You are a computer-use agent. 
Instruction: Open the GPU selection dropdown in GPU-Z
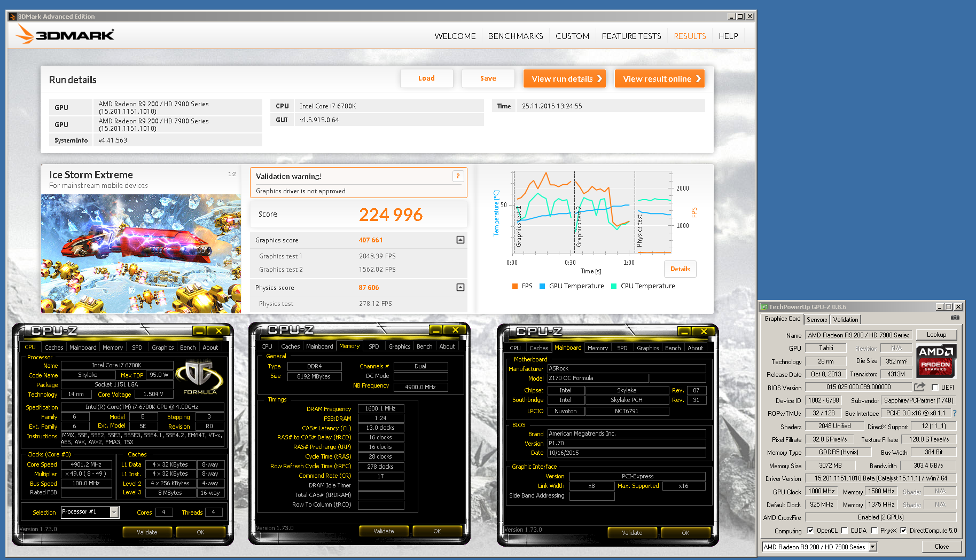[x=873, y=547]
